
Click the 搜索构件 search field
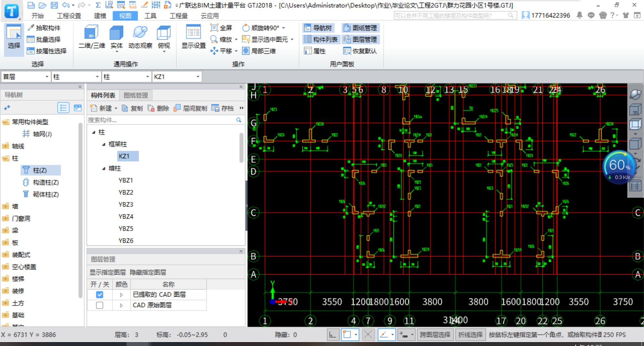tap(161, 120)
